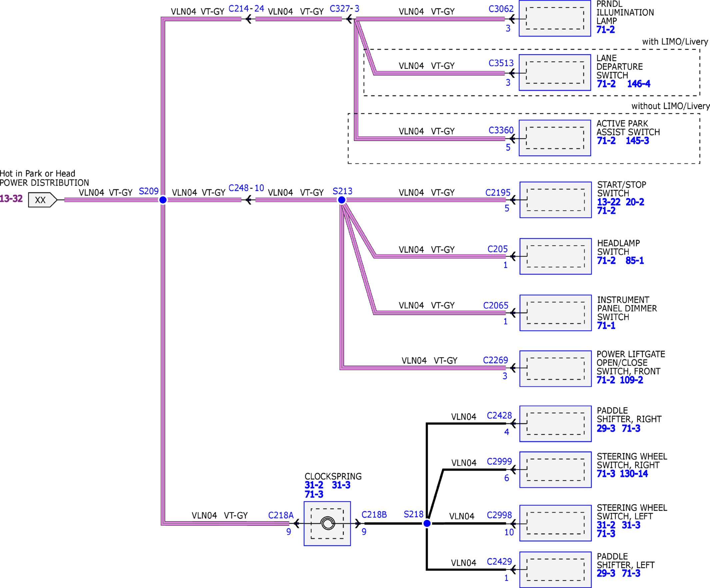Click connector label C218A
710x588 pixels.
281,515
